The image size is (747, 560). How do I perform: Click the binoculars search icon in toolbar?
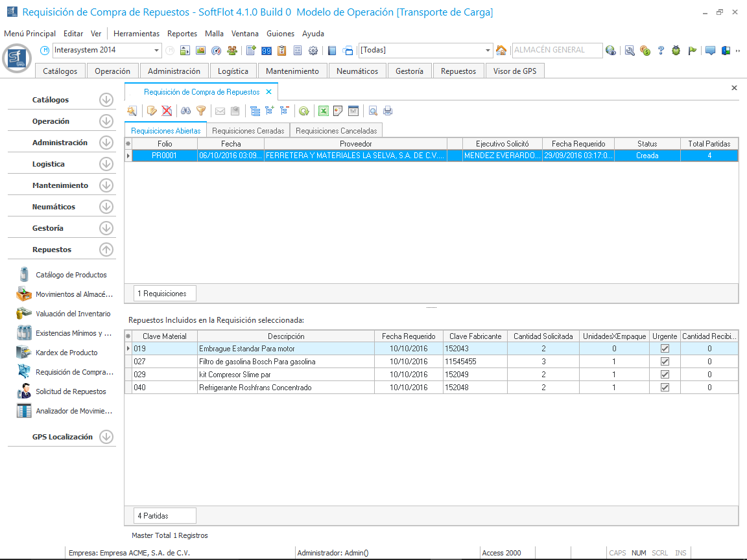185,111
